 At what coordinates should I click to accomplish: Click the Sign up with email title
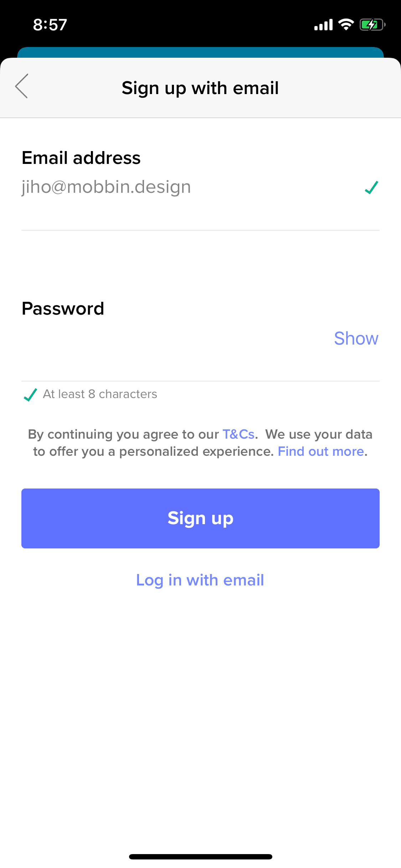click(x=200, y=88)
